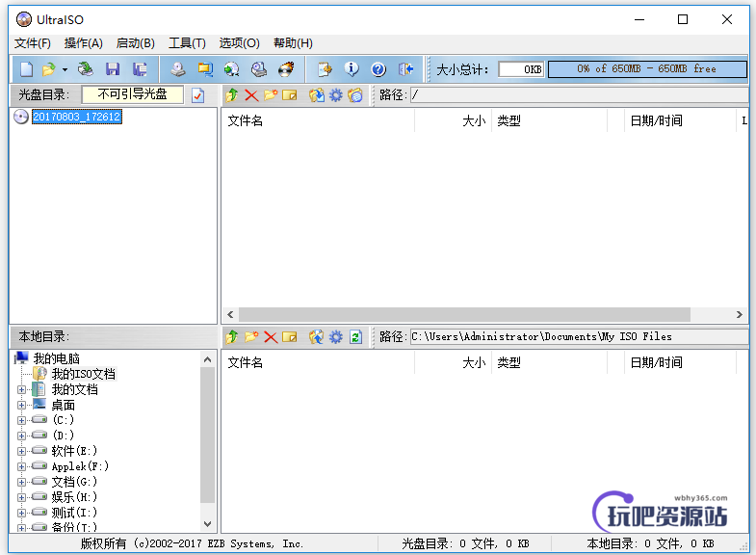Expand the 我的文档 tree node

pos(21,389)
